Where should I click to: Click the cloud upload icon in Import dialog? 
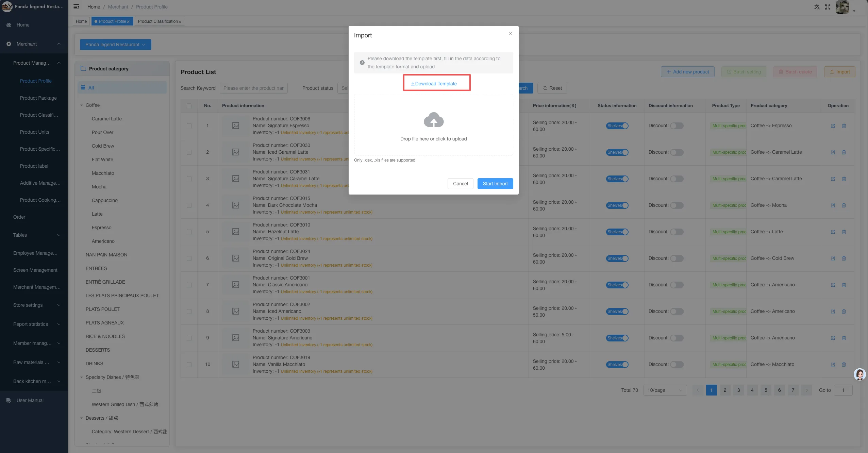434,120
